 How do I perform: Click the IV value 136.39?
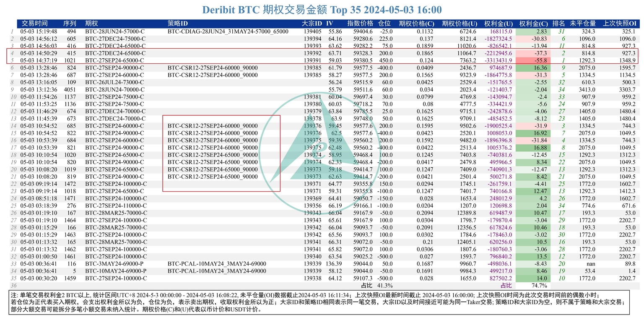334,263
